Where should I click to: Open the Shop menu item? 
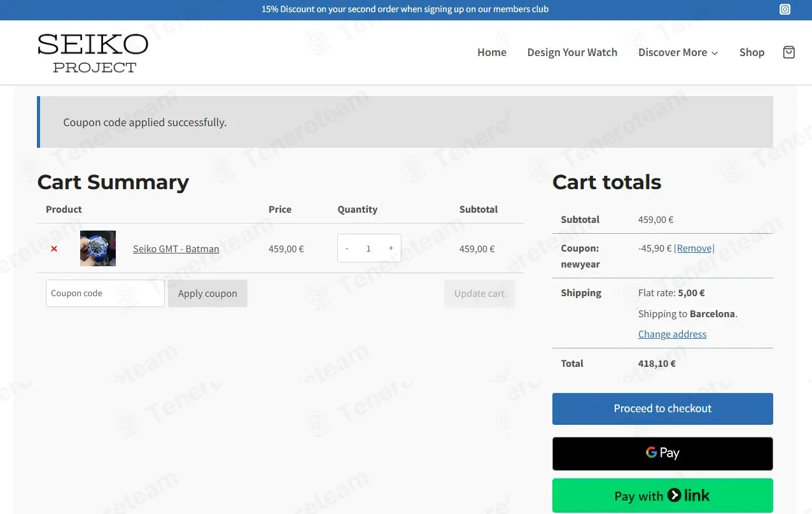(x=752, y=52)
